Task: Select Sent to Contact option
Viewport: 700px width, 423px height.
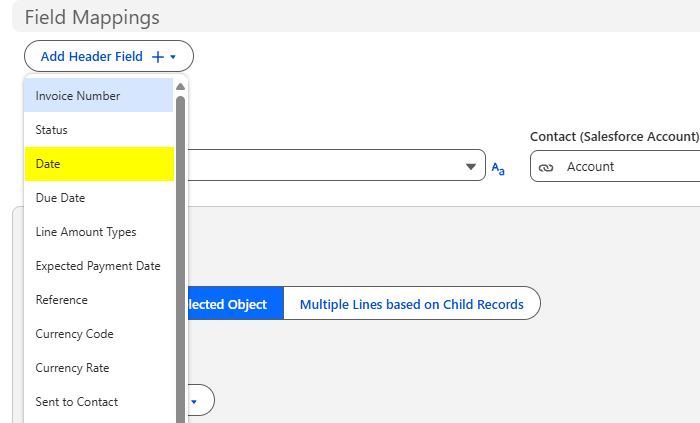Action: [x=99, y=402]
